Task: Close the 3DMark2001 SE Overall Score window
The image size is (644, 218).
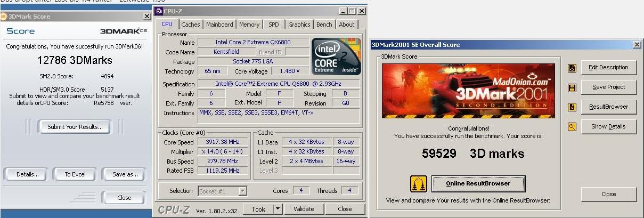Action: click(637, 45)
